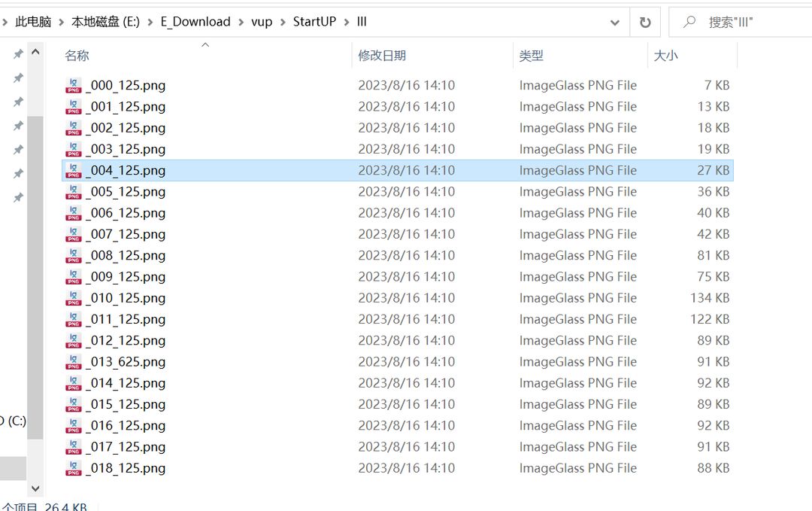Screen dimensions: 812x511
Task: Click the PNG icon of _005_125.png
Action: coord(74,192)
